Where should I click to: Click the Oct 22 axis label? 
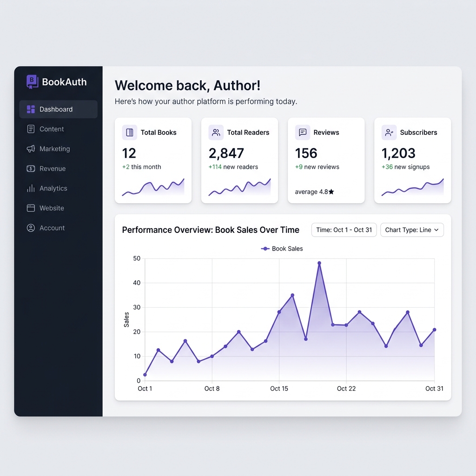(x=346, y=389)
